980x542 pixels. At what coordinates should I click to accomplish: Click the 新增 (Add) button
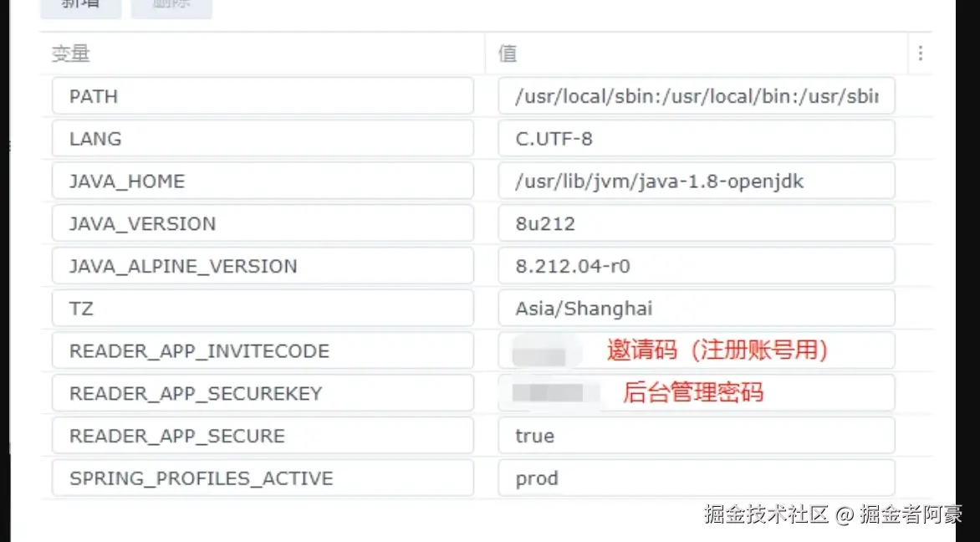pyautogui.click(x=81, y=5)
